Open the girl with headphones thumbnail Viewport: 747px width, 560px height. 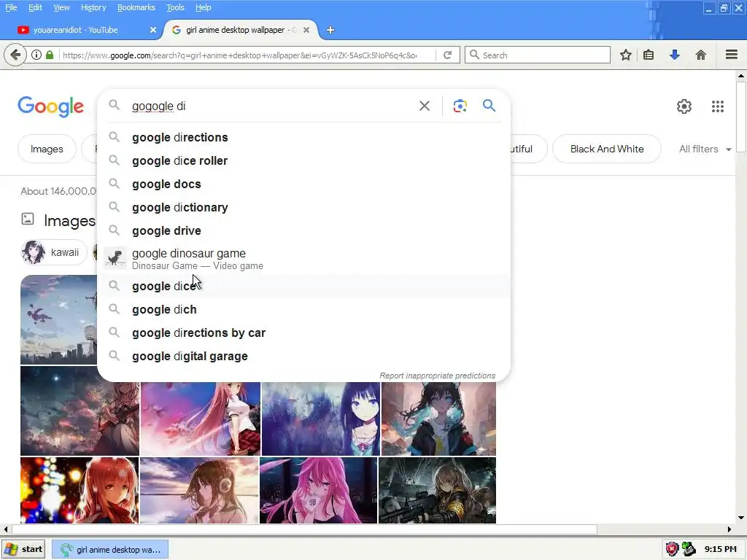pyautogui.click(x=199, y=490)
